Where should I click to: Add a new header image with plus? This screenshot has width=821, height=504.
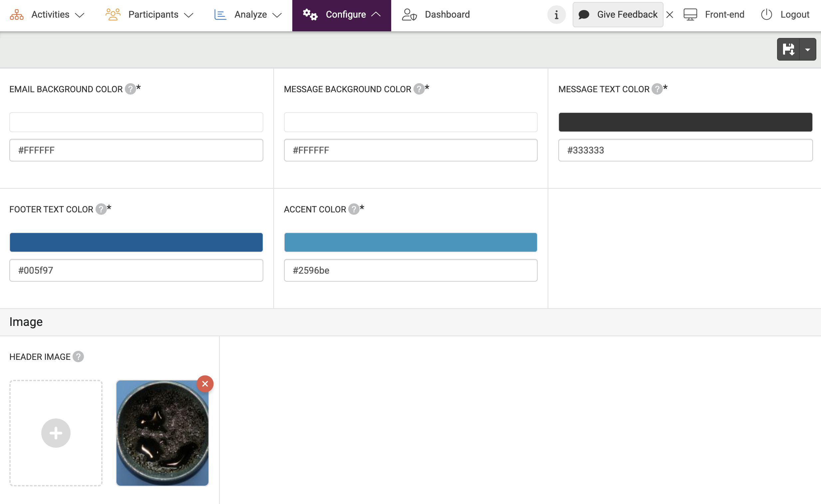point(56,433)
